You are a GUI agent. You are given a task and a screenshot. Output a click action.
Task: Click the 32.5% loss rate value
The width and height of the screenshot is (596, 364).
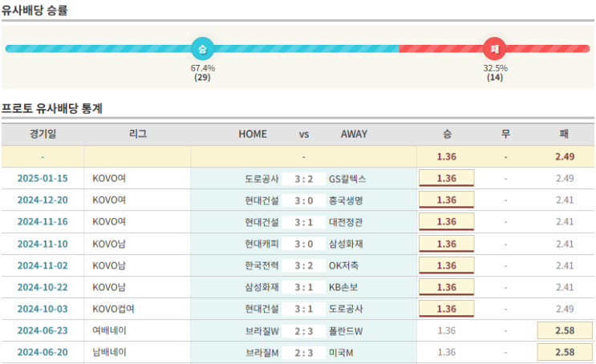[495, 68]
